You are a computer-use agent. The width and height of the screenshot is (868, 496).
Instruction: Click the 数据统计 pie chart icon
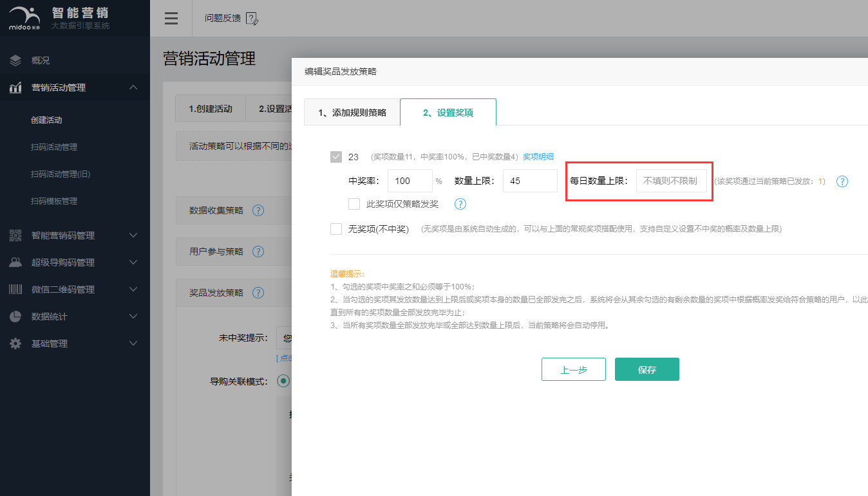click(15, 317)
